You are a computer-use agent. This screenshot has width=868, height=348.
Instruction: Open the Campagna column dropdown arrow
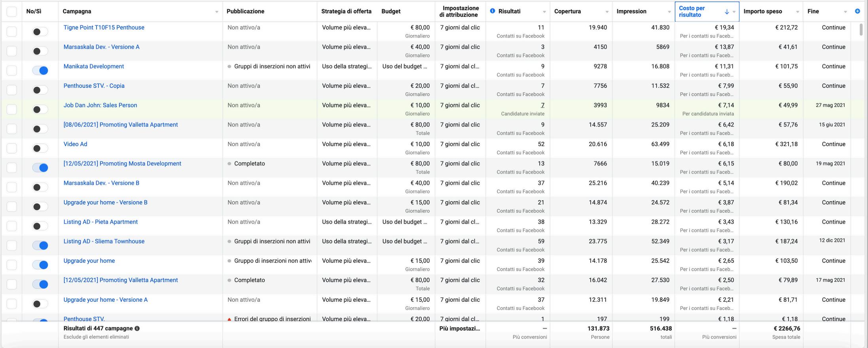point(216,12)
